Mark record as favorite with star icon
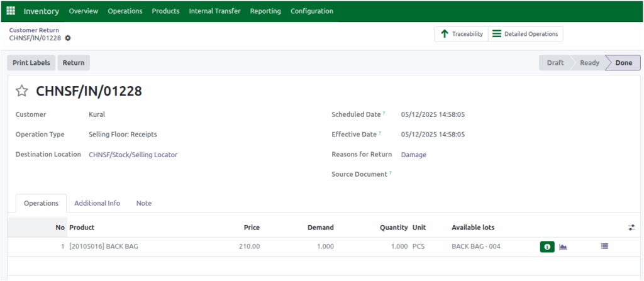This screenshot has width=644, height=281. coord(22,91)
